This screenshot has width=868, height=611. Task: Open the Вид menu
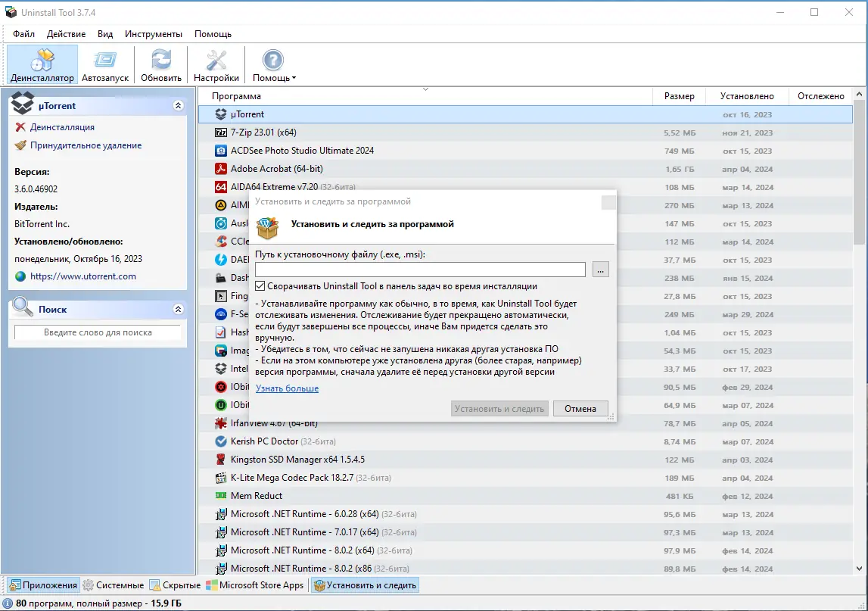105,34
